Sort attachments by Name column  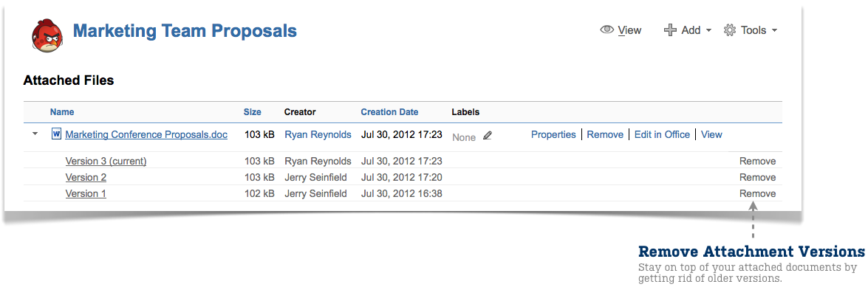[x=62, y=111]
